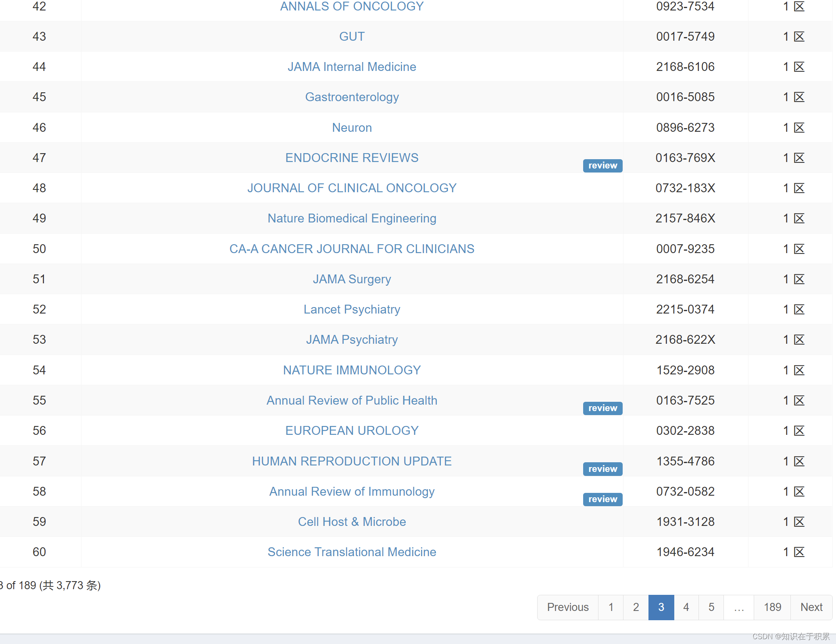The image size is (836, 644).
Task: Click the review badge on ENDOCRINE REVIEWS
Action: point(603,166)
